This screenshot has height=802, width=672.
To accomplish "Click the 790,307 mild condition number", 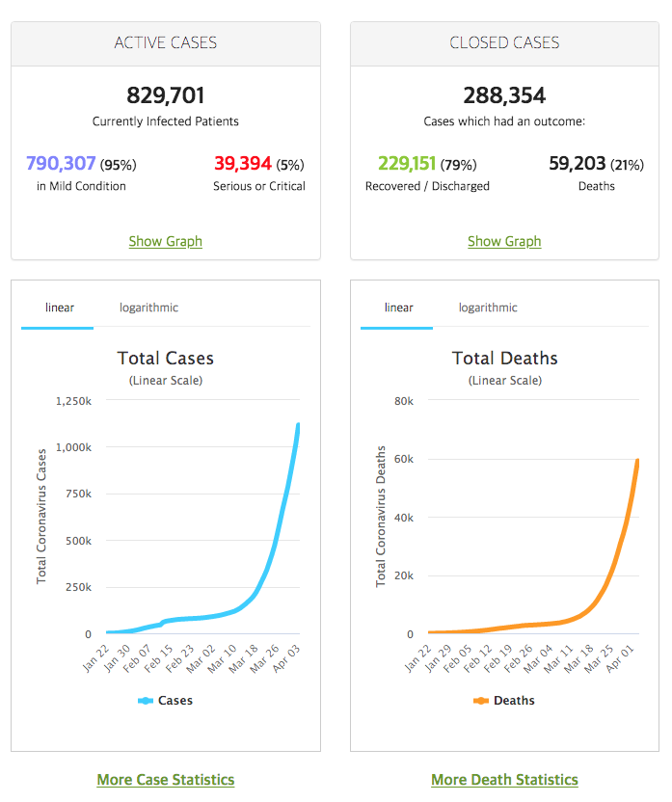I will [x=61, y=163].
